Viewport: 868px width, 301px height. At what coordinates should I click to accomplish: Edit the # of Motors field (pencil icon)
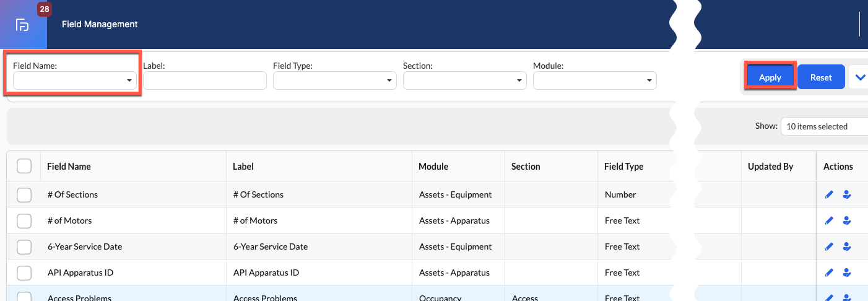830,220
